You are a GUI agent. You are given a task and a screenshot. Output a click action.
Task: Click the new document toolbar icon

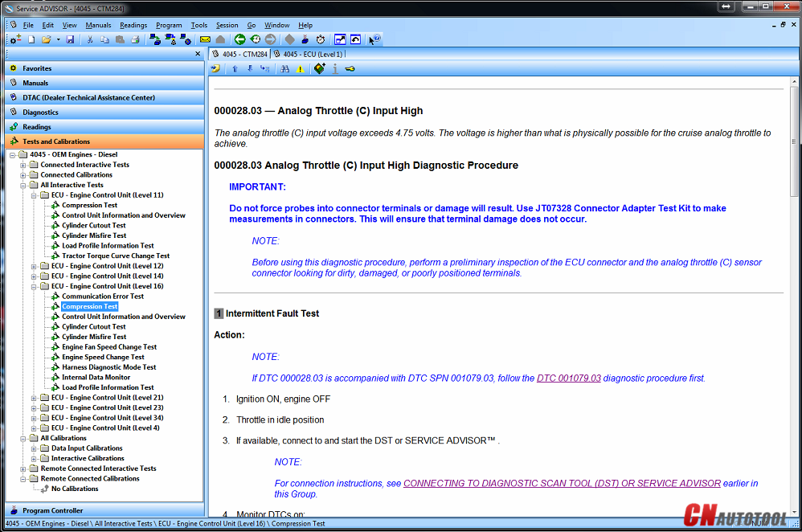click(31, 39)
